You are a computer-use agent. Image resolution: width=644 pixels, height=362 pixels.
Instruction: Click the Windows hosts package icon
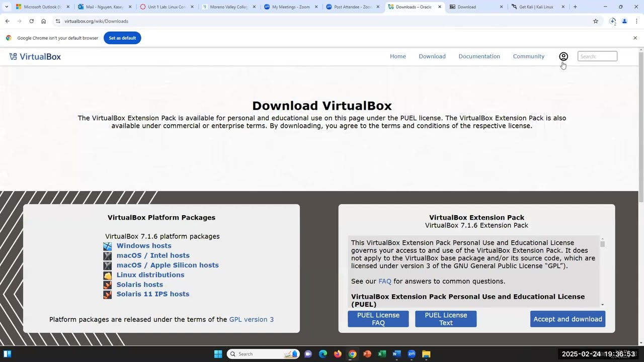point(108,246)
